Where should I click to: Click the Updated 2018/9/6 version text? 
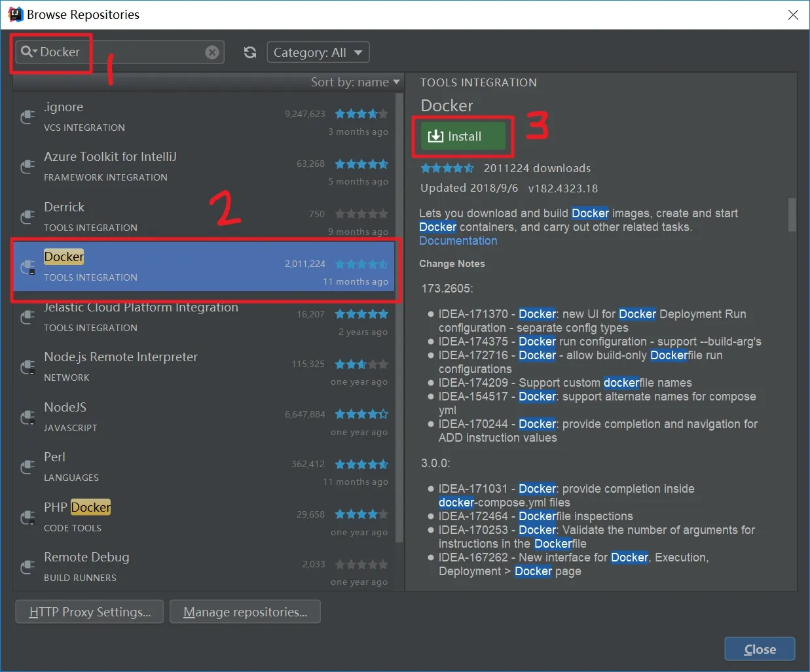tap(509, 188)
